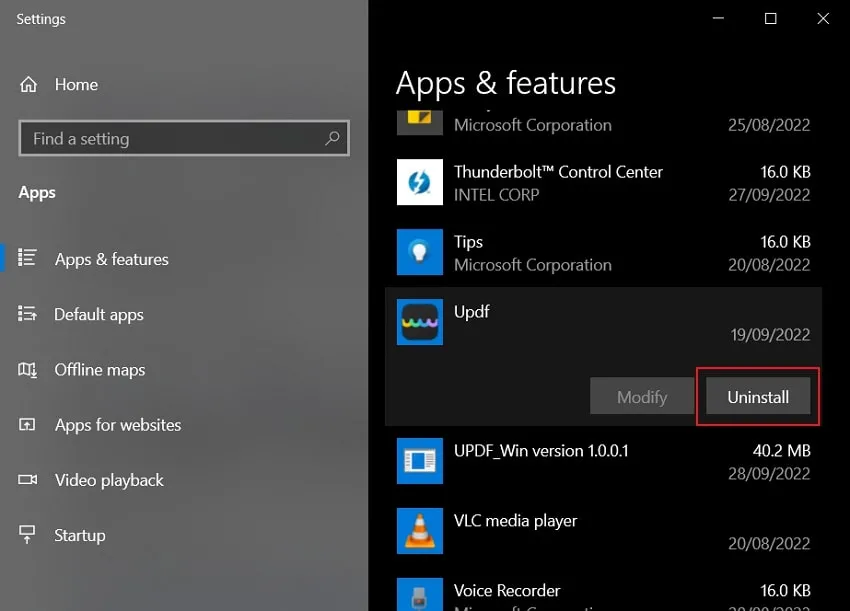Click the VLC media player cone icon
This screenshot has width=850, height=611.
pos(420,531)
